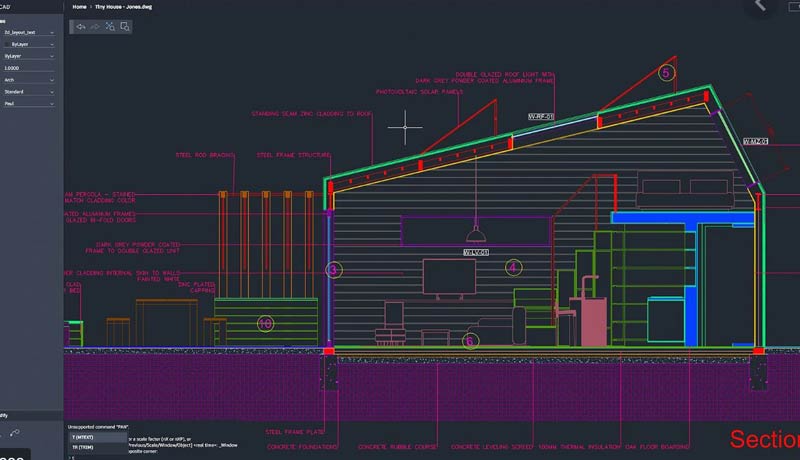Select the STEEL FRAME PLATE annotation
Viewport: 800px width, 460px height.
click(294, 432)
